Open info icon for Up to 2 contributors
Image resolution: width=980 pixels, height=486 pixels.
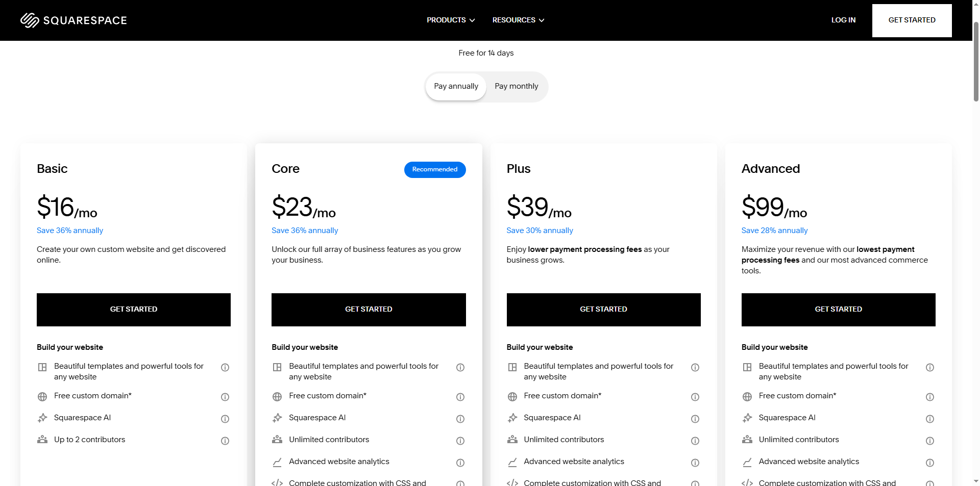225,441
